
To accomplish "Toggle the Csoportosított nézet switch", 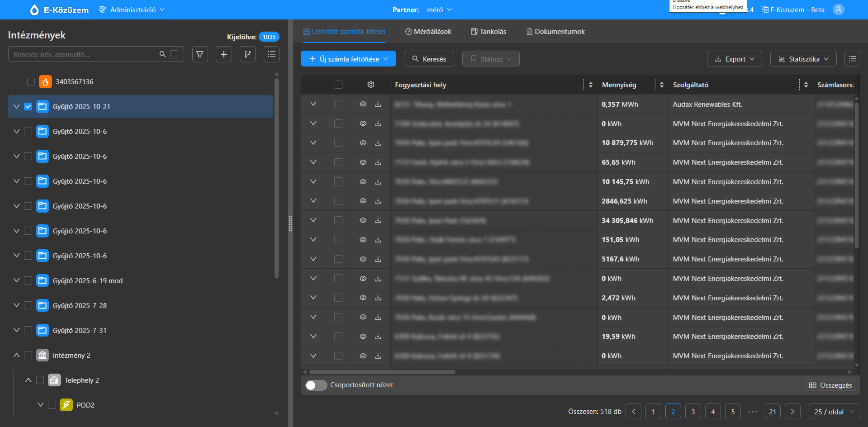I will click(x=316, y=385).
